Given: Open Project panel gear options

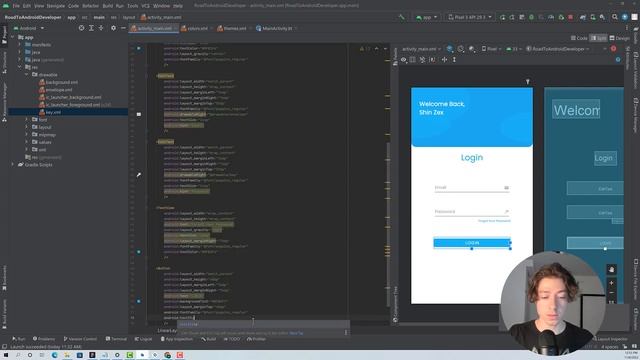Looking at the screenshot, I should [x=113, y=28].
